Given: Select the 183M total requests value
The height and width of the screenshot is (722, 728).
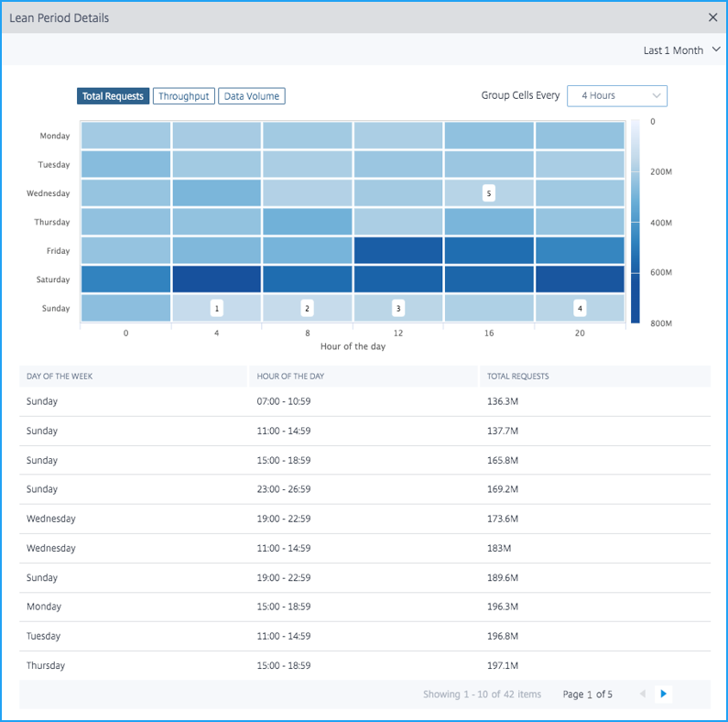Looking at the screenshot, I should coord(499,548).
